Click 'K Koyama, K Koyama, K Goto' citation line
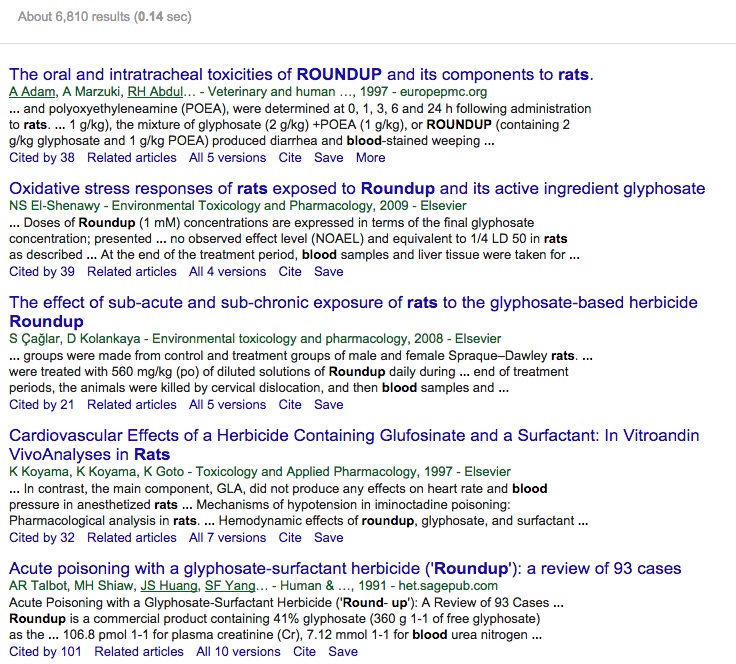Screen dimensions: 736x664 pyautogui.click(x=260, y=471)
